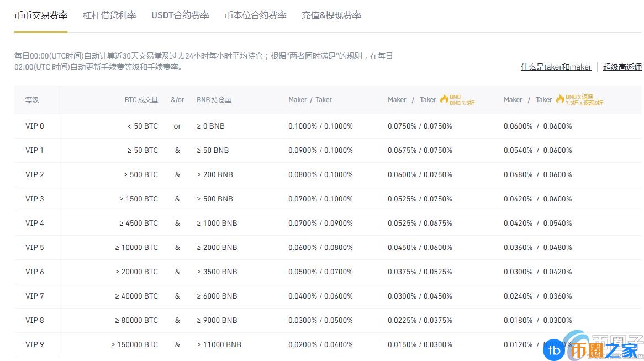The height and width of the screenshot is (361, 644).
Task: Click the ≥ 500 BNB holding cell
Action: [x=215, y=199]
